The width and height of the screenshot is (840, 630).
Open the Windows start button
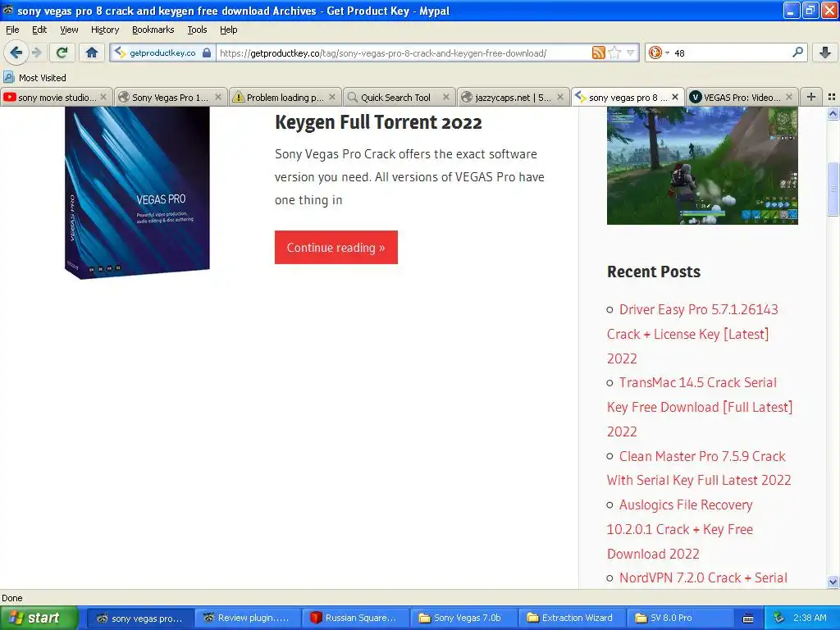point(39,618)
